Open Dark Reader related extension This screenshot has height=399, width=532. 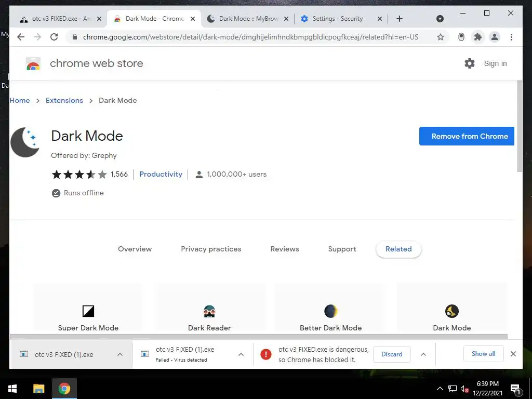(x=209, y=307)
